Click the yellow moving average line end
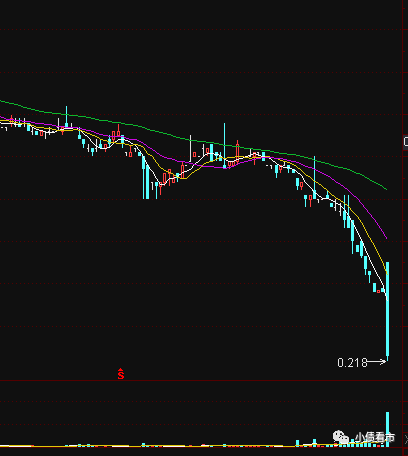 [387, 272]
